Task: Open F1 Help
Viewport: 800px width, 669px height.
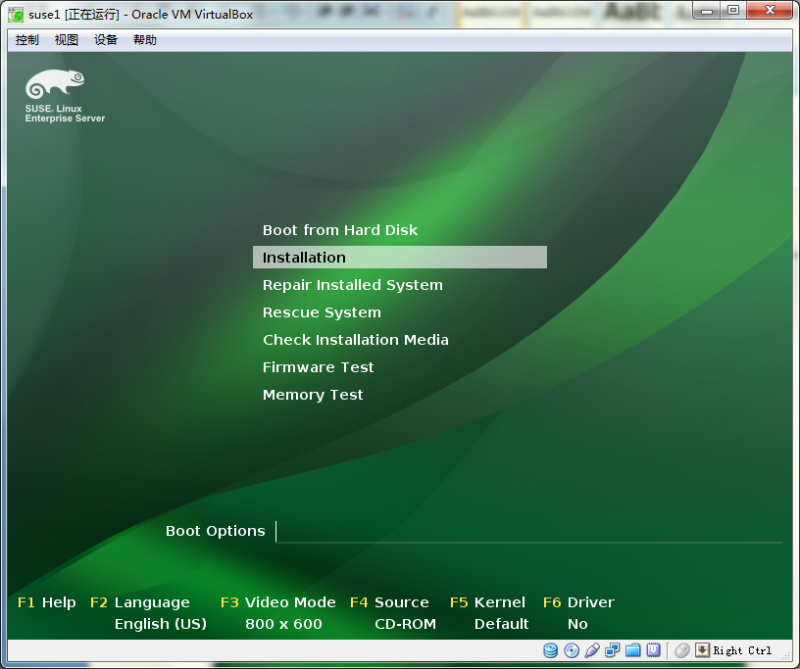Action: pos(46,602)
